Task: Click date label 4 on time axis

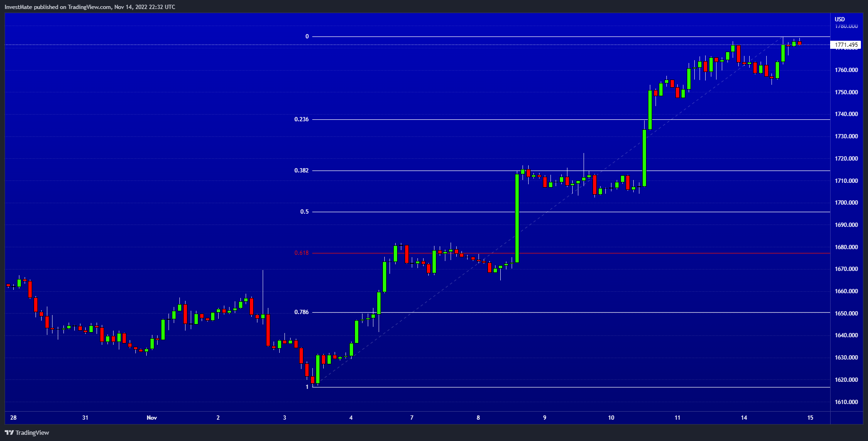Action: (351, 418)
